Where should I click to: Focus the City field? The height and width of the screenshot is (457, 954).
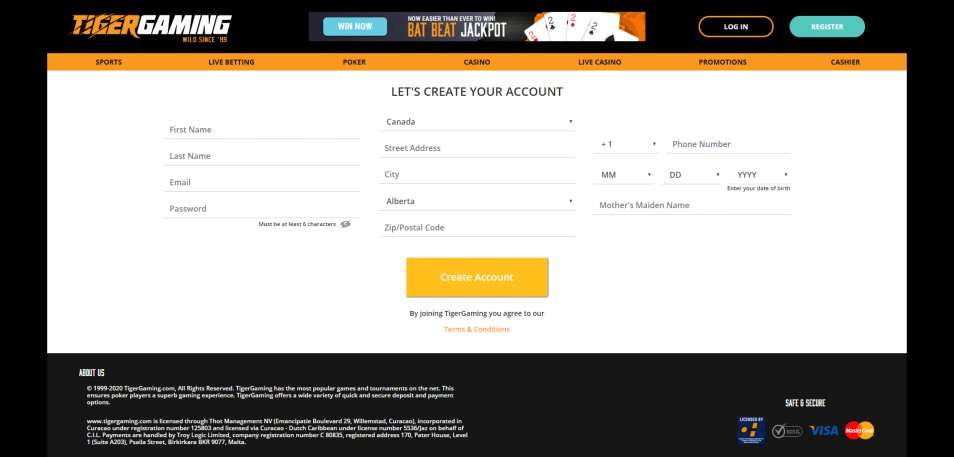[477, 174]
